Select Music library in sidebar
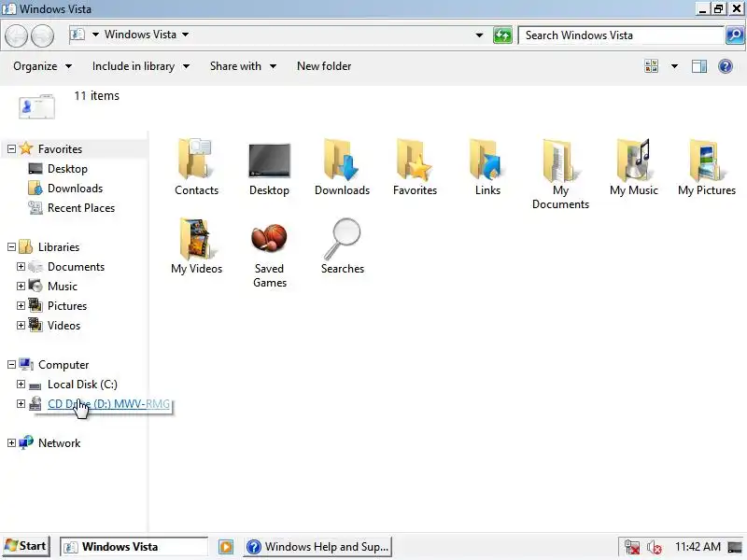 coord(63,287)
